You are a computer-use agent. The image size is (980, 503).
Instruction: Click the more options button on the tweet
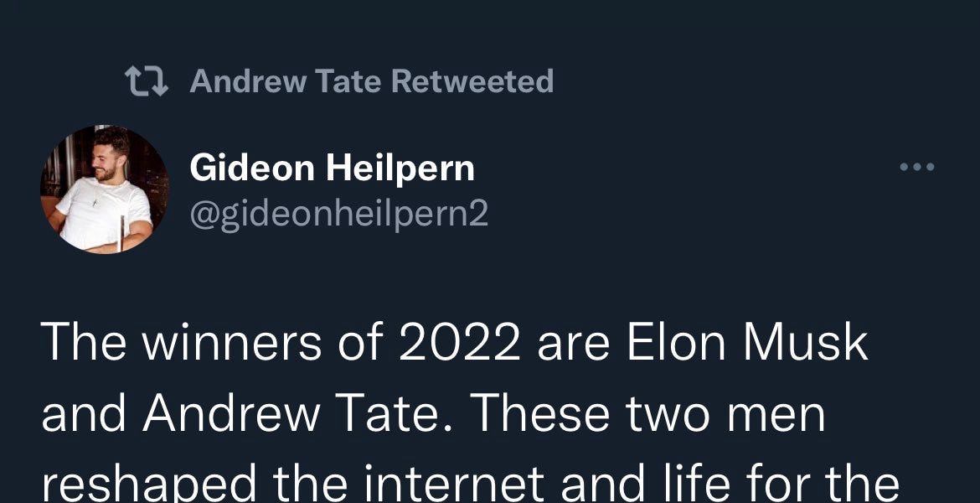(917, 166)
